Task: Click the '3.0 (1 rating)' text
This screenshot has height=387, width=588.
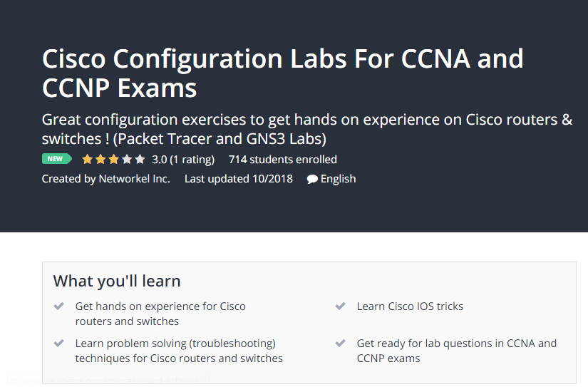Action: [182, 160]
